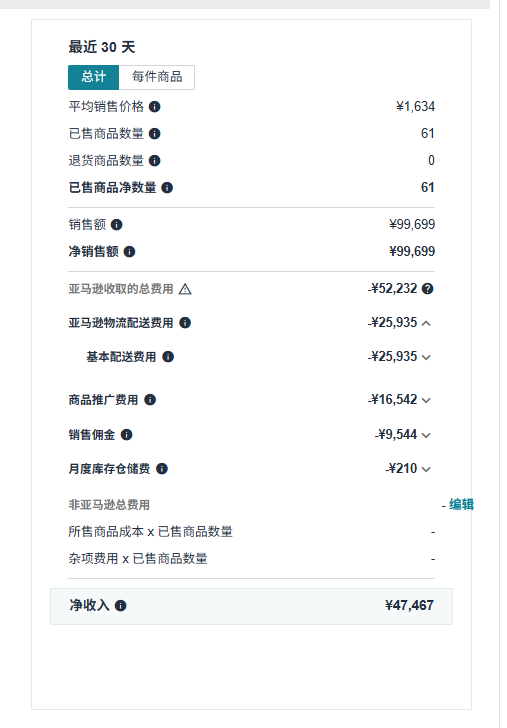
Task: Click warning triangle next to 亚马逊收取的总费用
Action: (x=185, y=289)
